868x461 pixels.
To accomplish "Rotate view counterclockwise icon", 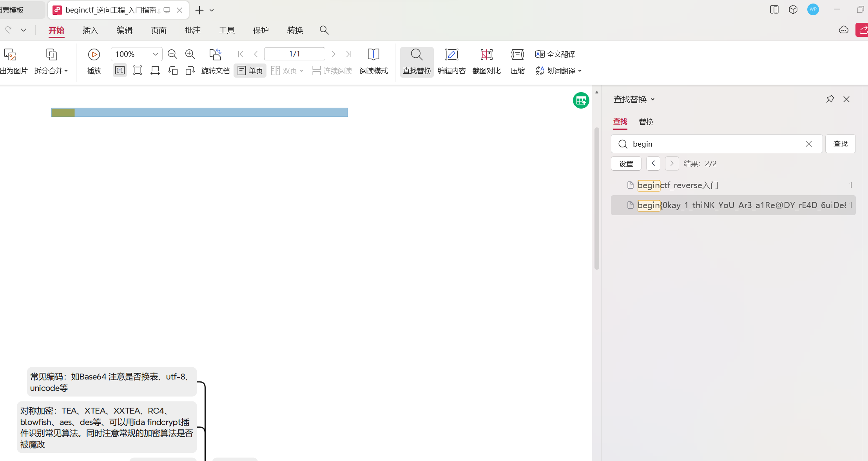I will click(173, 71).
